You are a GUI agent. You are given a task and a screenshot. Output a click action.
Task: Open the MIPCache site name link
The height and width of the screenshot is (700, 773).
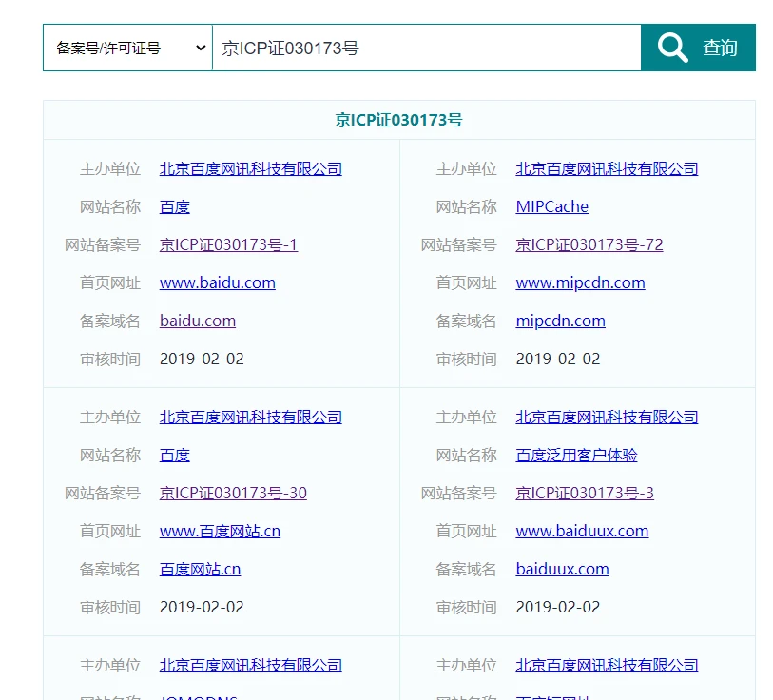tap(552, 206)
